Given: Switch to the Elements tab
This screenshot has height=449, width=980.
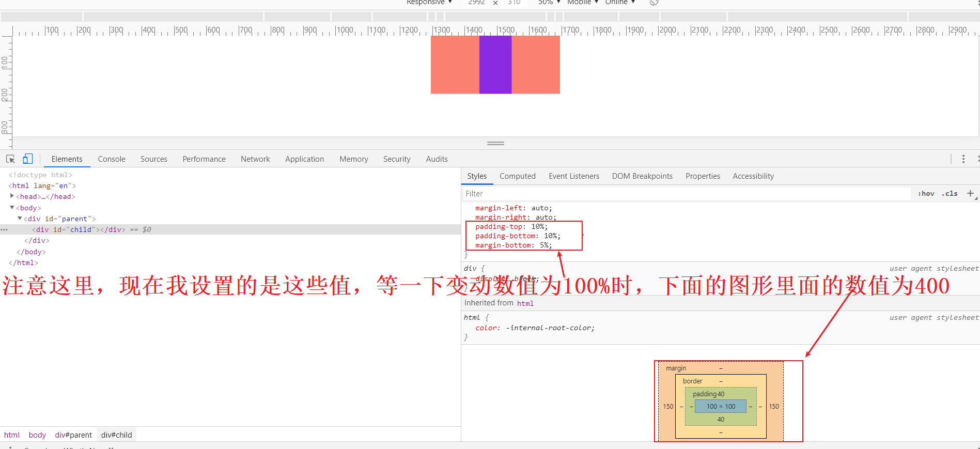Looking at the screenshot, I should pyautogui.click(x=67, y=159).
